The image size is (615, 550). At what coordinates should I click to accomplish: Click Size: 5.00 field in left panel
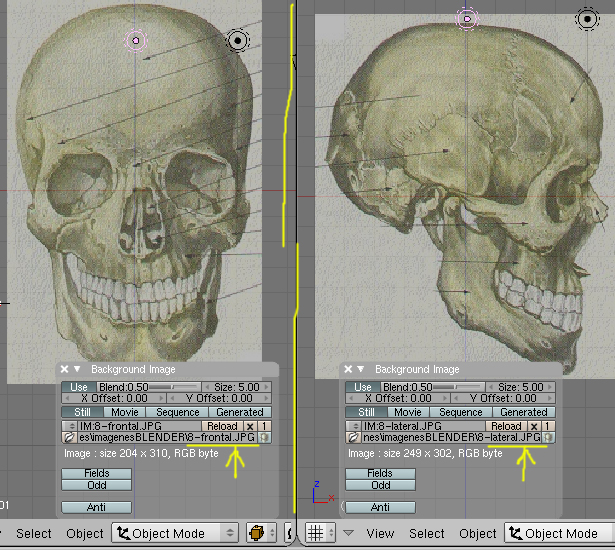[x=237, y=387]
